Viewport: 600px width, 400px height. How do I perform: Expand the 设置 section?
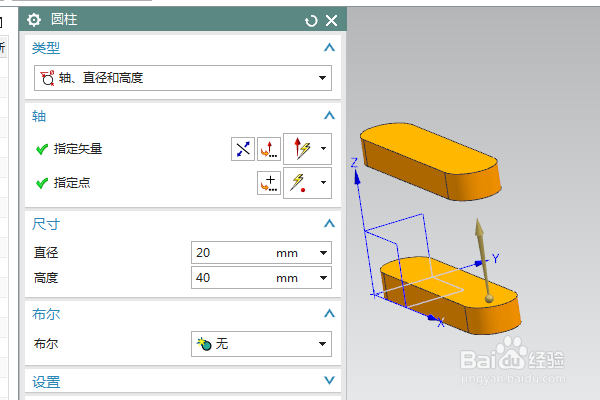(x=329, y=380)
